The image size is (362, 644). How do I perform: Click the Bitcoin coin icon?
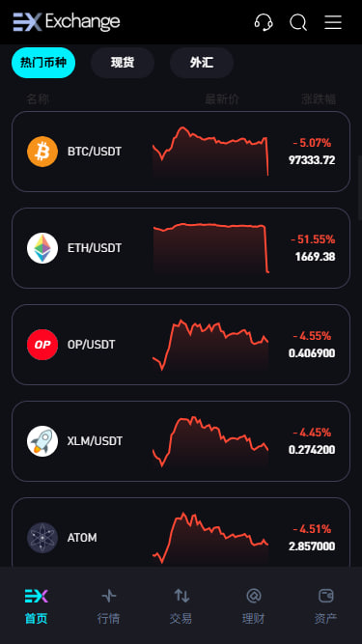[42, 152]
